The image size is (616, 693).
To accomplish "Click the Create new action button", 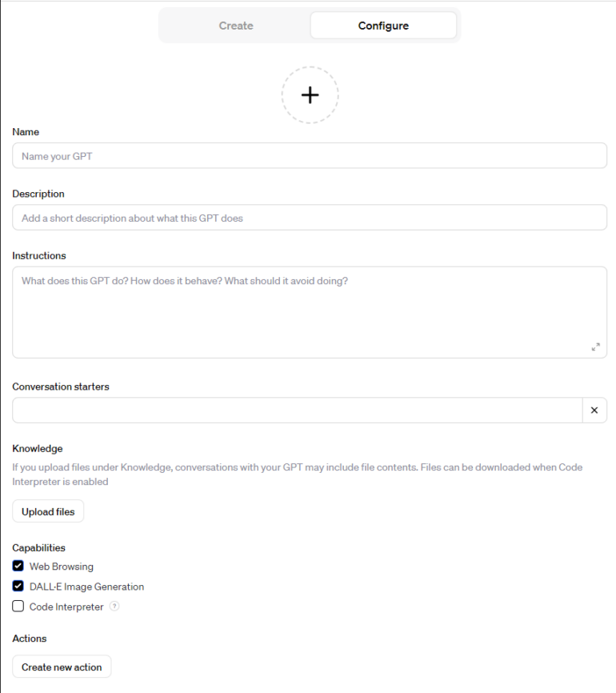I will pos(61,666).
